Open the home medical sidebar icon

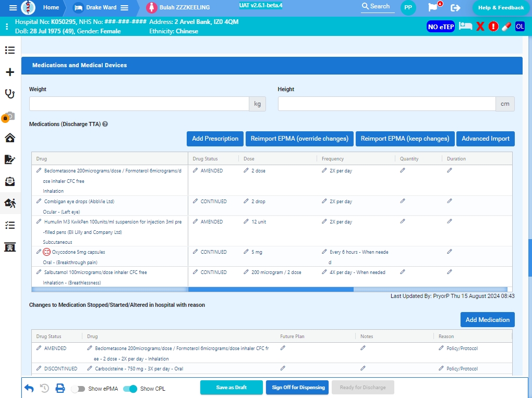(x=10, y=138)
